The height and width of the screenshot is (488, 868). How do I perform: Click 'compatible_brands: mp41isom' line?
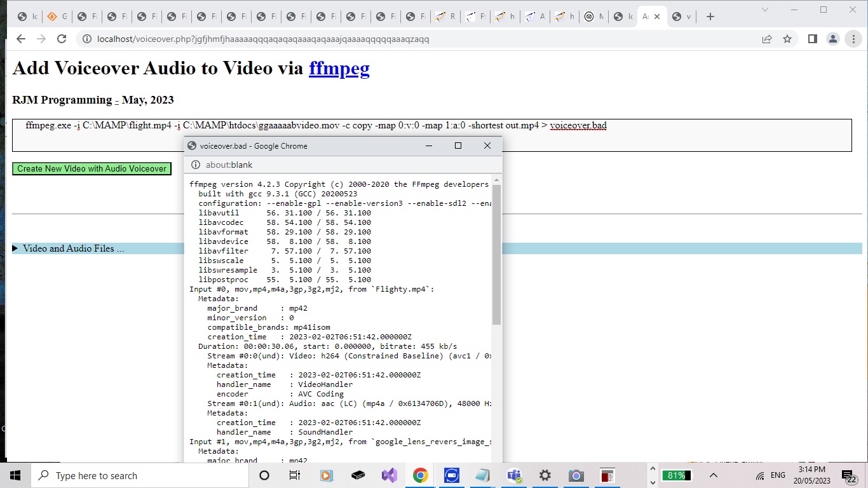click(x=269, y=327)
